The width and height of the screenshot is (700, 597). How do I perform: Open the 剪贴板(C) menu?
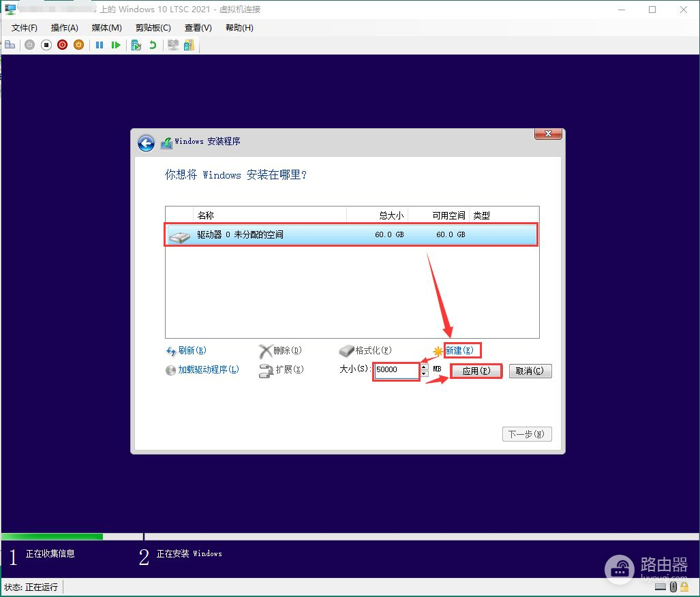(x=153, y=28)
